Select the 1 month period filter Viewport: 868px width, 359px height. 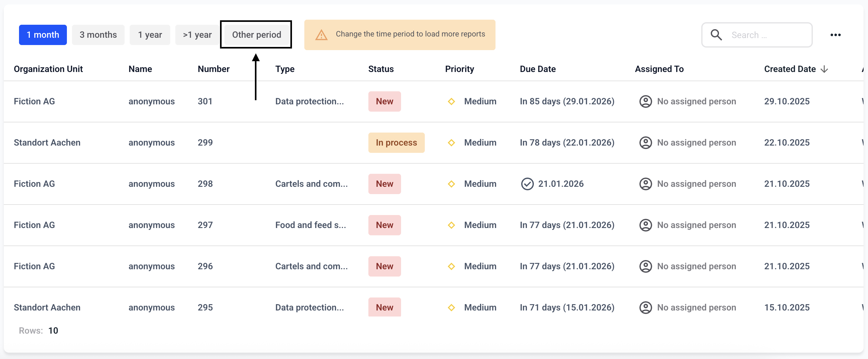(43, 35)
